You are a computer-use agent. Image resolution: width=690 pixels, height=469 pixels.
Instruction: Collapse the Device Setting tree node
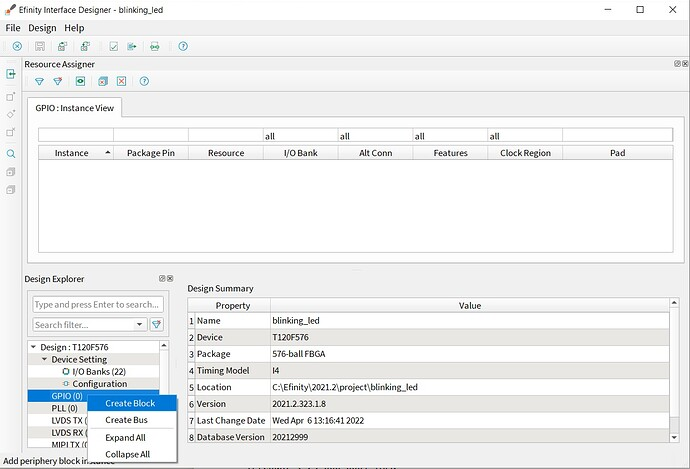tap(44, 359)
